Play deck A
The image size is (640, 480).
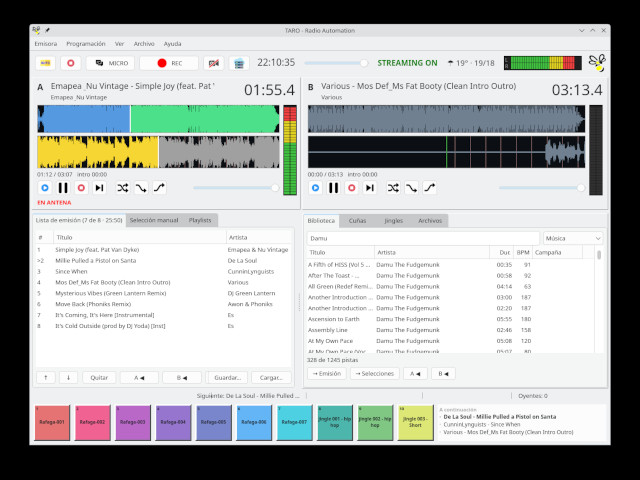click(x=45, y=188)
